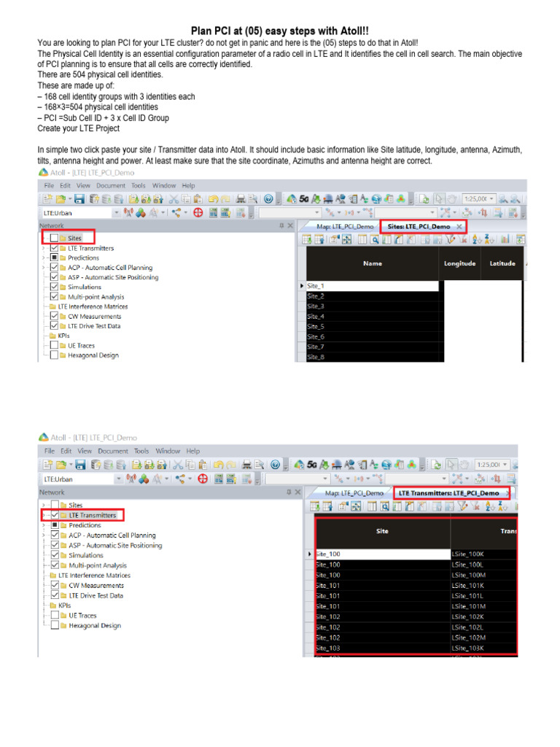Click the red crosshair target icon in lower Atoll window

pos(203,479)
